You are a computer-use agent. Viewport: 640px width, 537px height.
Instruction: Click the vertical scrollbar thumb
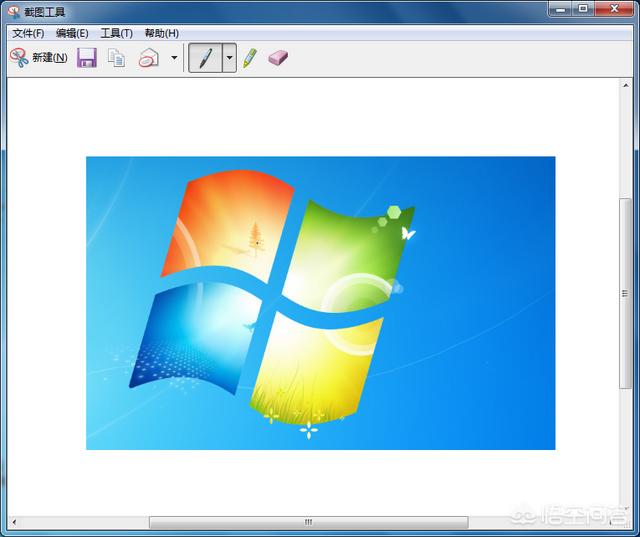click(x=625, y=293)
